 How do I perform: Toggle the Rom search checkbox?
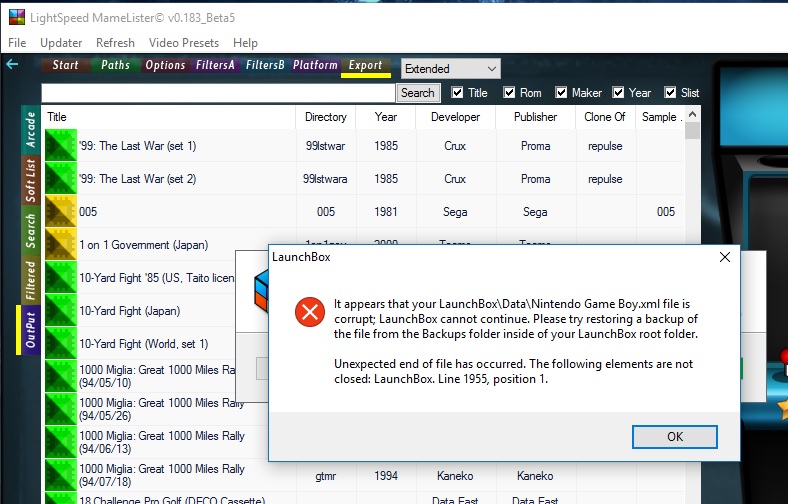pos(509,92)
